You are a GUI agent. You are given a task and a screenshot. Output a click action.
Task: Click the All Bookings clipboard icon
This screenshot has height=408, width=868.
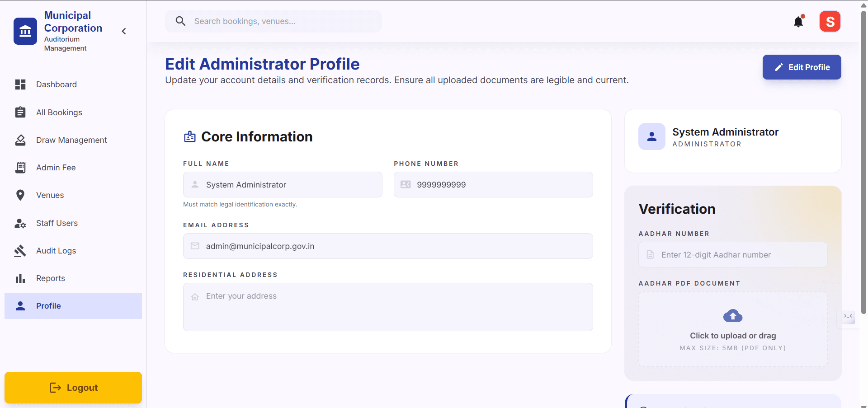pyautogui.click(x=20, y=112)
